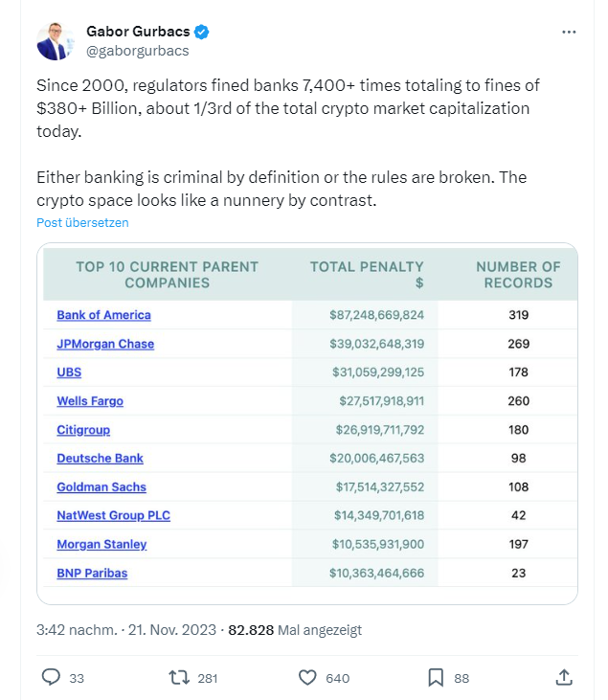Open the Wells Fargo link
608x700 pixels.
click(90, 401)
